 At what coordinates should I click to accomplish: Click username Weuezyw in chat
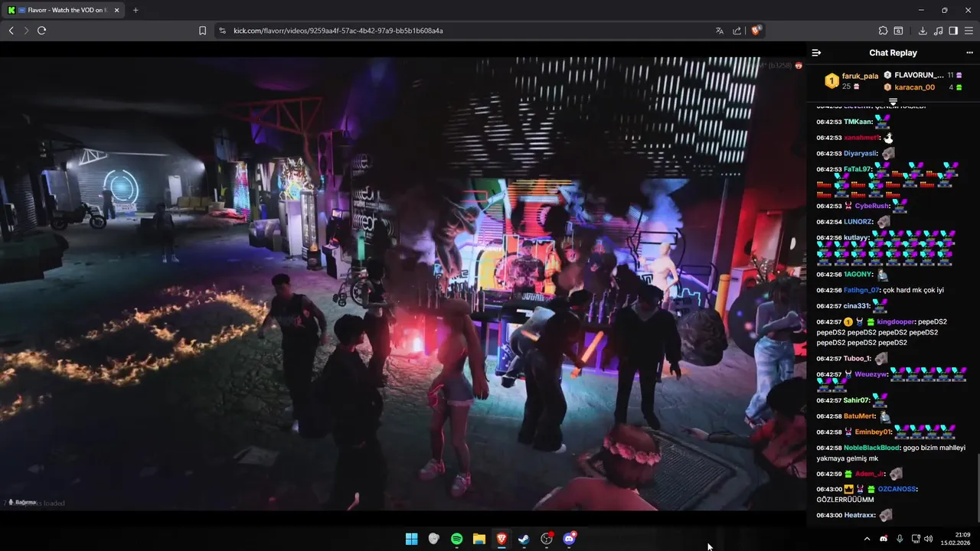[871, 374]
